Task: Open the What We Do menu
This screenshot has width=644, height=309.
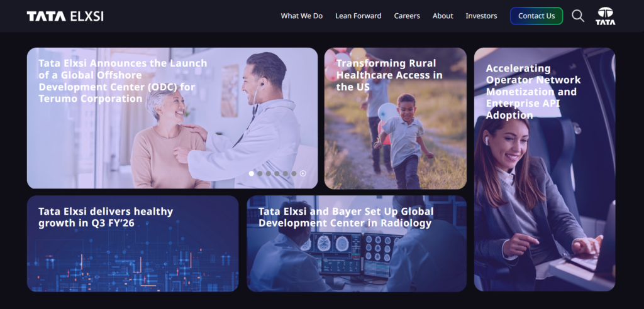Action: [301, 16]
